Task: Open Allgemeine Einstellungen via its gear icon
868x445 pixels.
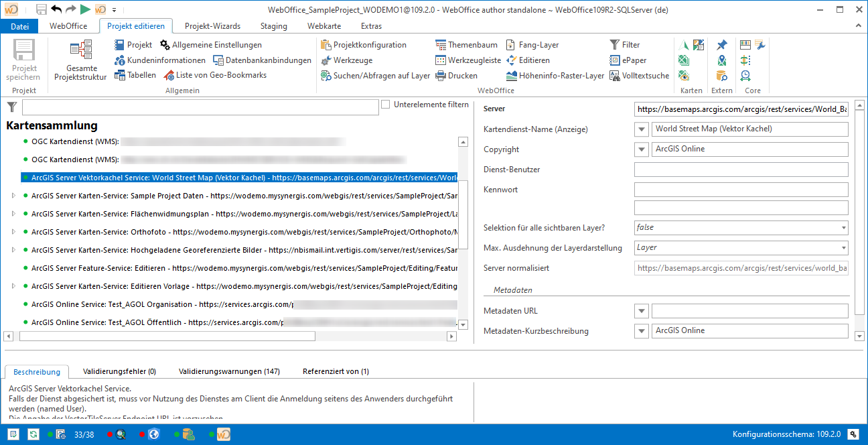Action: 165,44
